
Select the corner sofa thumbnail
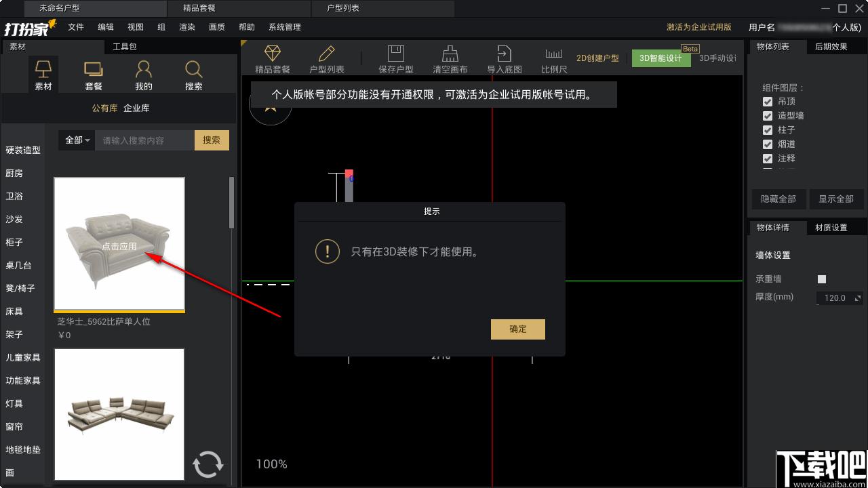pos(119,414)
